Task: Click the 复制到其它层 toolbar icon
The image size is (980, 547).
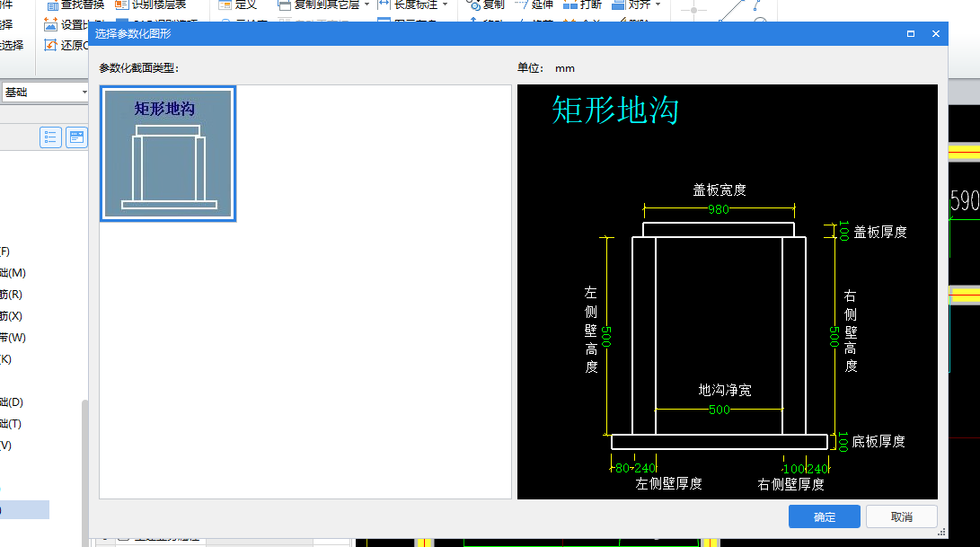Action: [285, 5]
